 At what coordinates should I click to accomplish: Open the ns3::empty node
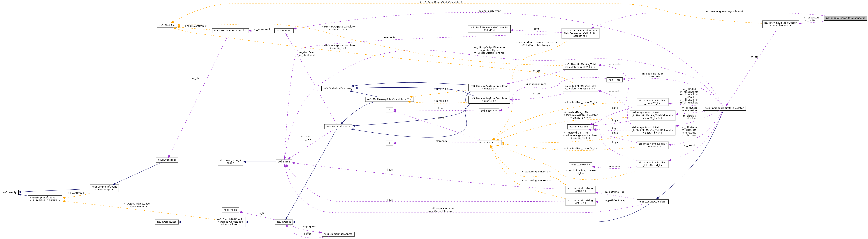9,192
